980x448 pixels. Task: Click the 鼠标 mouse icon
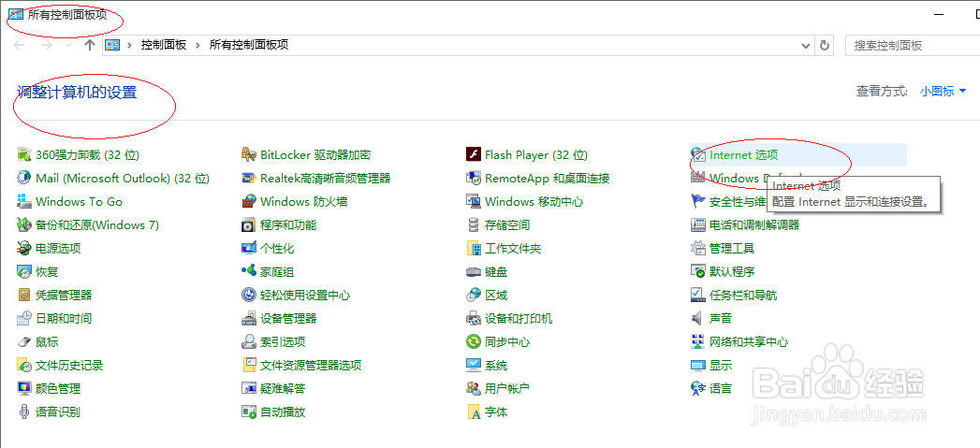click(24, 341)
